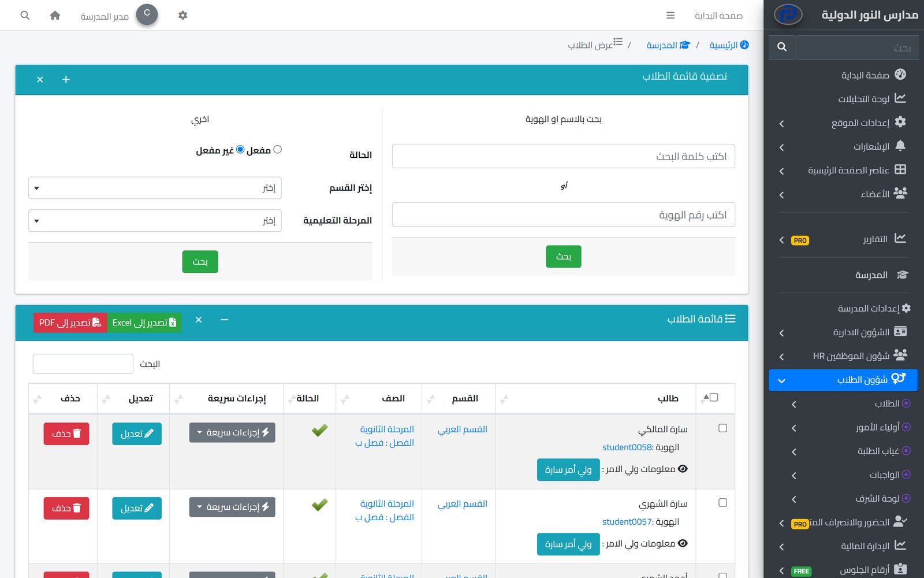Image resolution: width=924 pixels, height=578 pixels.
Task: Open ولي أمر سارة button for student0058
Action: click(x=568, y=470)
